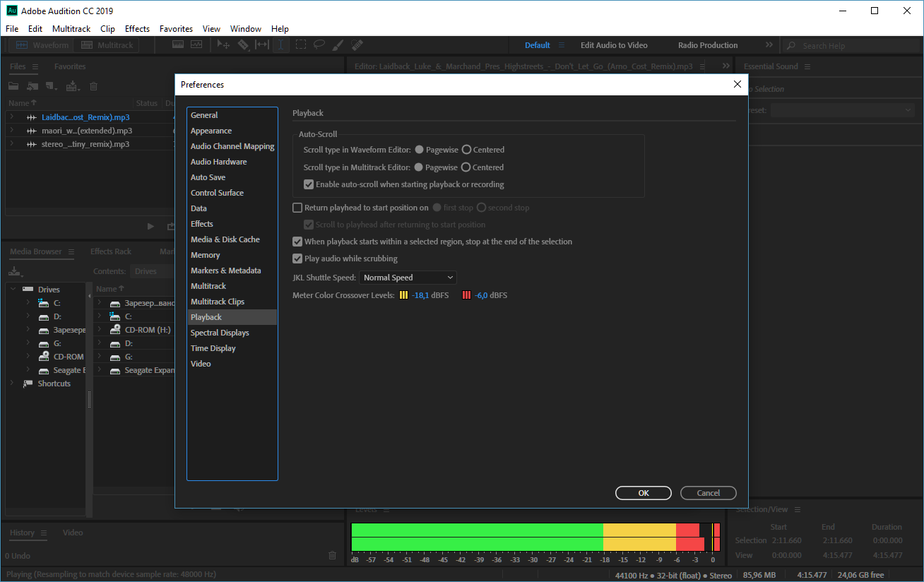Uncheck Play audio while scrubbing
924x582 pixels.
point(297,259)
